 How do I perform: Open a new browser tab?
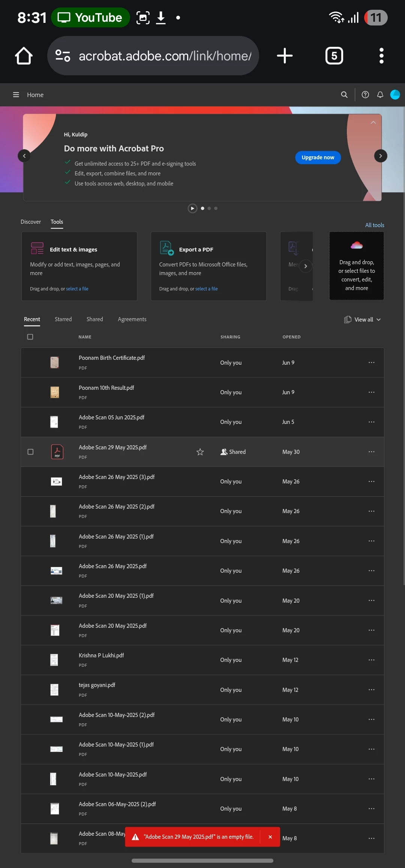click(x=285, y=56)
